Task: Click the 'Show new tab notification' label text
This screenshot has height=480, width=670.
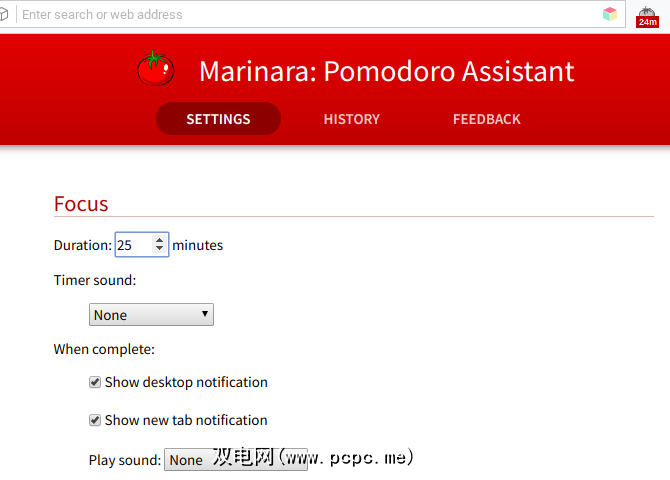Action: point(186,420)
